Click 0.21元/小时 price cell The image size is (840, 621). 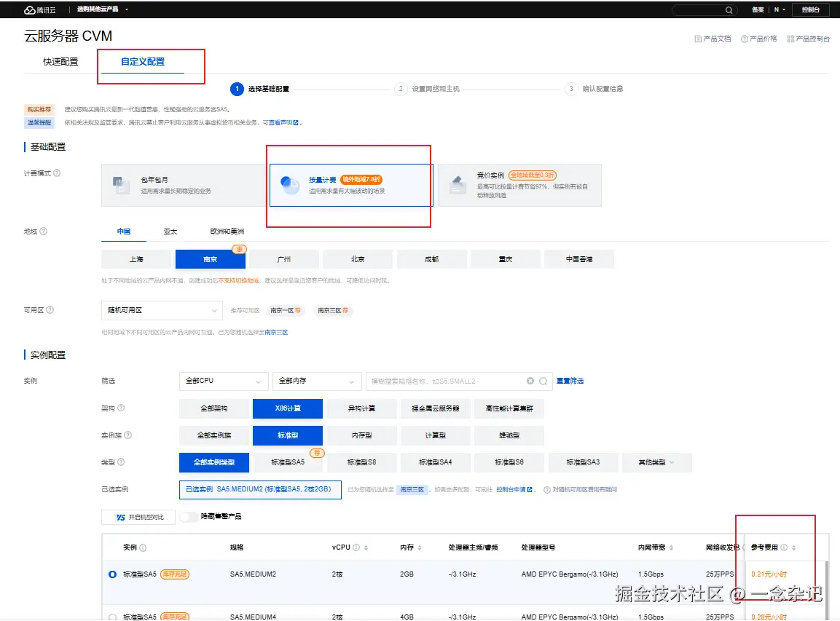(x=769, y=574)
